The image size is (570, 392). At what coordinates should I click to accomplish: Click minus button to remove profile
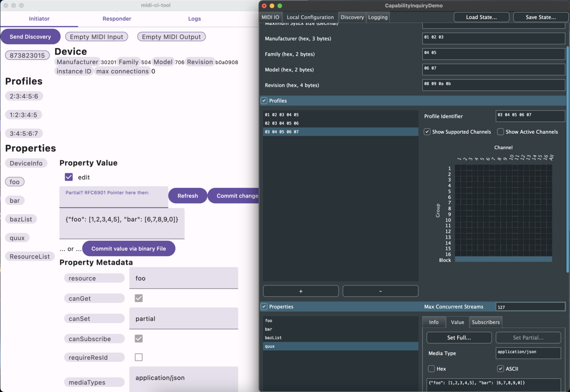[x=380, y=291]
